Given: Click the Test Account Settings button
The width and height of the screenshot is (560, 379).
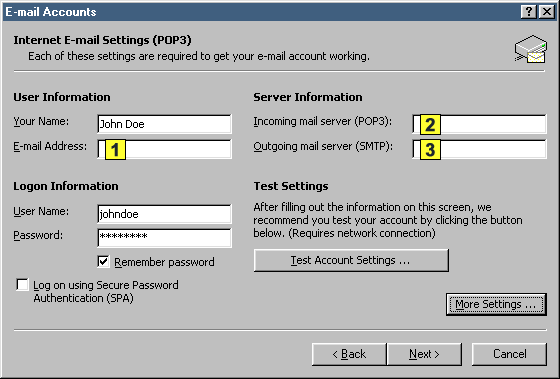Looking at the screenshot, I should [x=351, y=260].
